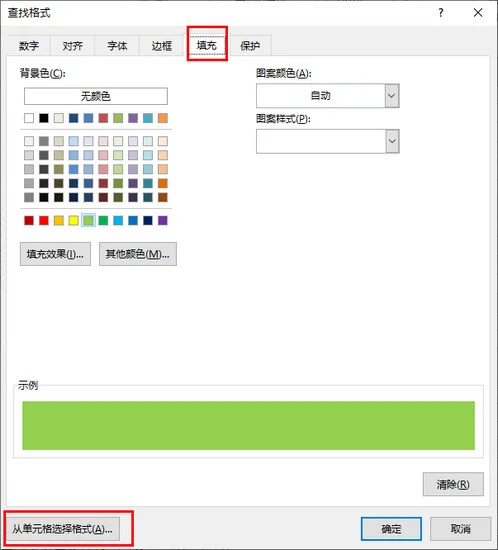Pick medium blue in the top theme row
This screenshot has height=550, width=498.
pyautogui.click(x=88, y=118)
